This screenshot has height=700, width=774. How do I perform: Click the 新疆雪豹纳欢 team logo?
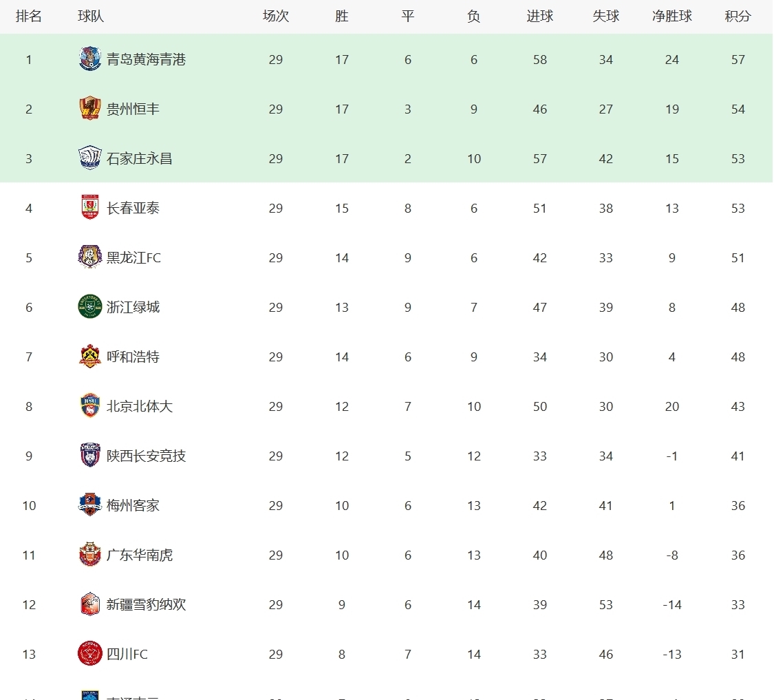coord(90,604)
